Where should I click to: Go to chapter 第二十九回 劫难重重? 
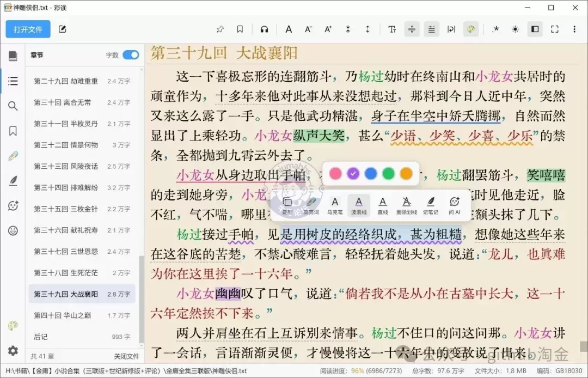click(82, 81)
